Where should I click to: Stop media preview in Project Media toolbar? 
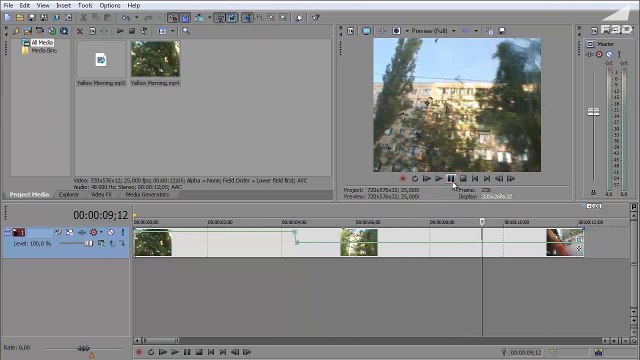point(132,31)
